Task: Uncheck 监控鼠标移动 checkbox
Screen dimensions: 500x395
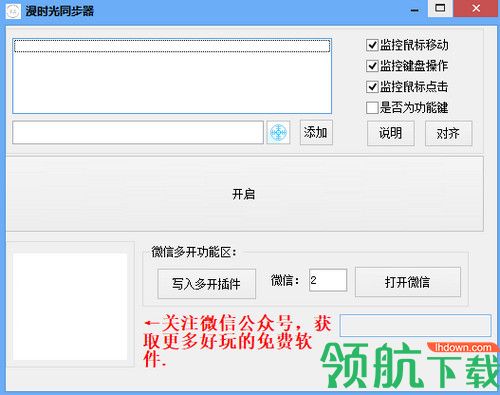Action: point(372,45)
